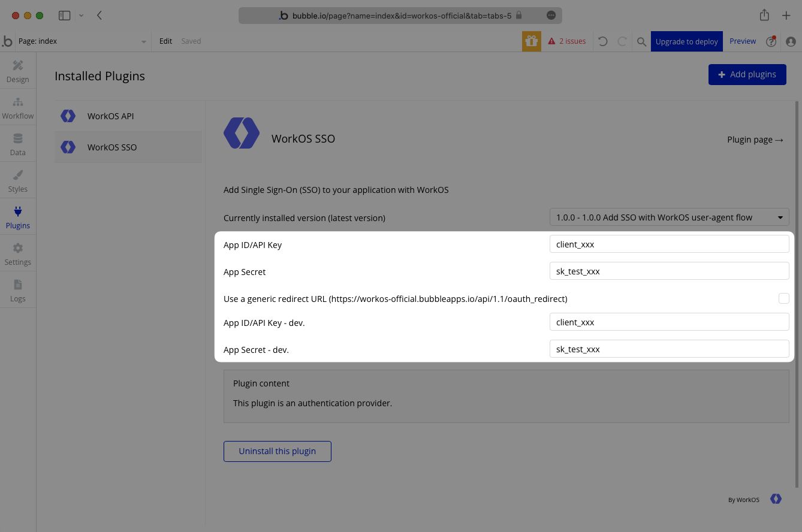Toggle the Safari sidebar icon

[65, 16]
